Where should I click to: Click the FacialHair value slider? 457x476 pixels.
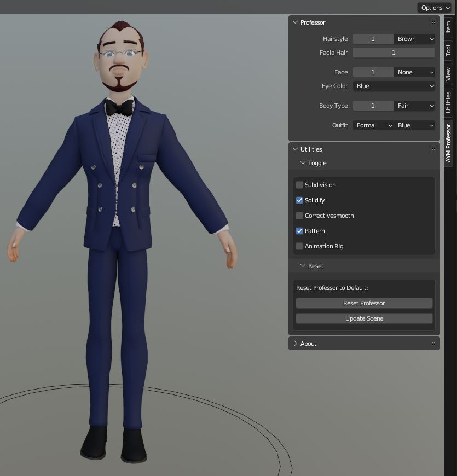(x=394, y=53)
